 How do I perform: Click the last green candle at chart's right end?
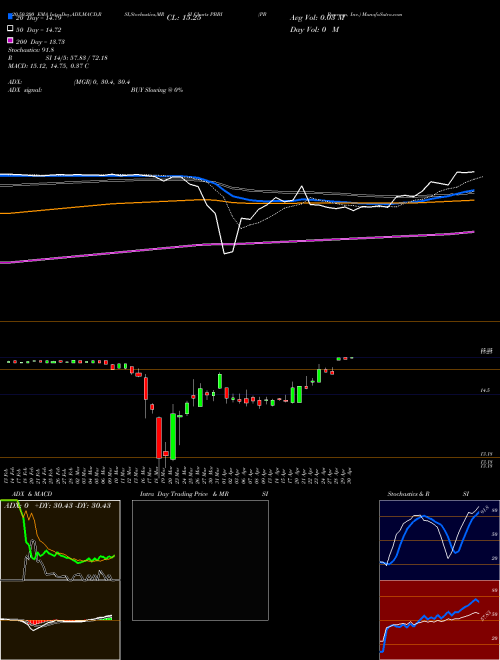[x=351, y=358]
